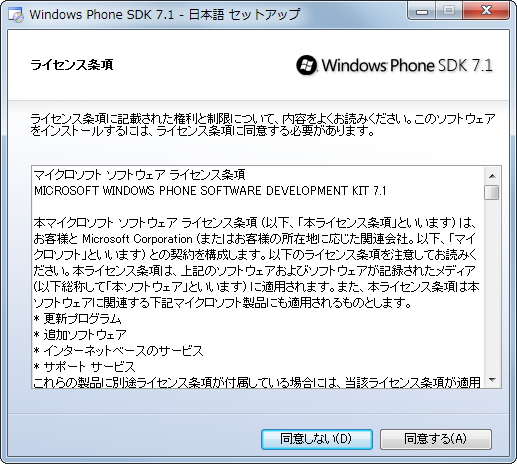Click the license scrollbar down arrow

(492, 380)
